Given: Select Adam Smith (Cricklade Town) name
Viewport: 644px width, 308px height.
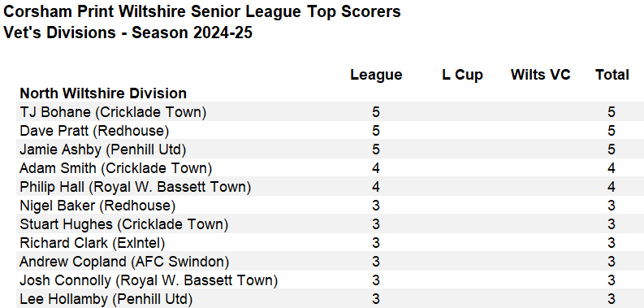Looking at the screenshot, I should click(x=116, y=168).
